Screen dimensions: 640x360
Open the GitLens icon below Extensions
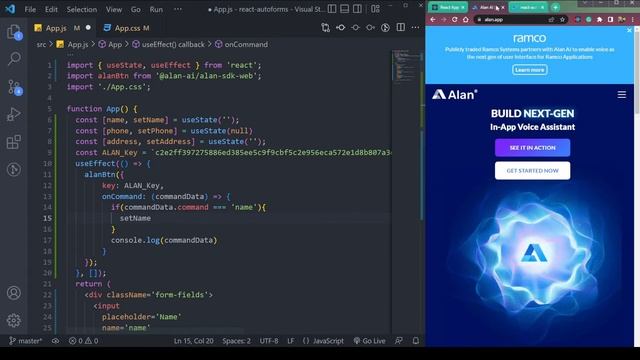click(14, 169)
